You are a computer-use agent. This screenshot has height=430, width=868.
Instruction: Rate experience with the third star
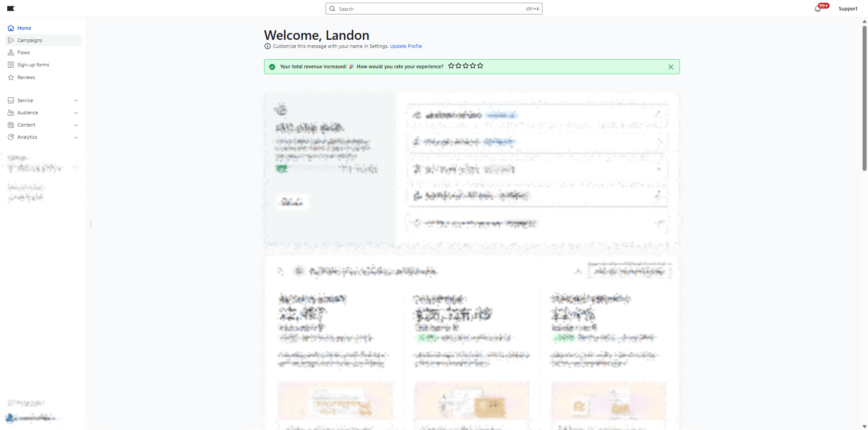pyautogui.click(x=466, y=66)
